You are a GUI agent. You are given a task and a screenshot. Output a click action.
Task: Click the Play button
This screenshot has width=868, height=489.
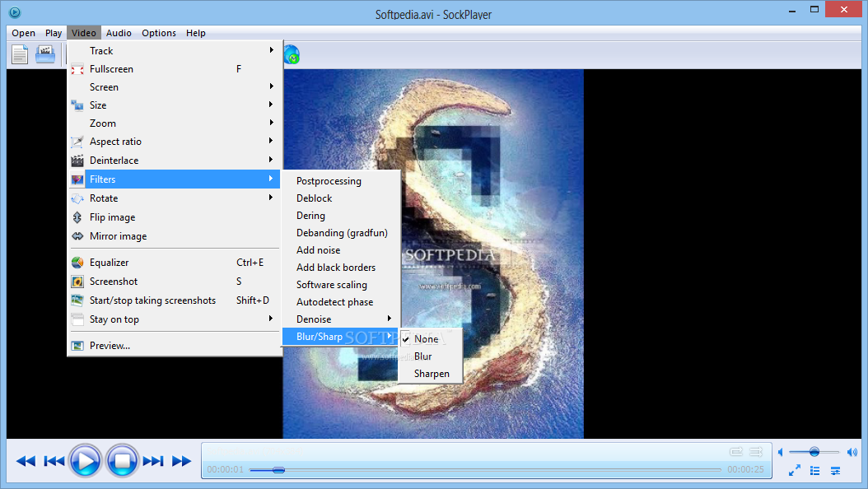pos(86,460)
